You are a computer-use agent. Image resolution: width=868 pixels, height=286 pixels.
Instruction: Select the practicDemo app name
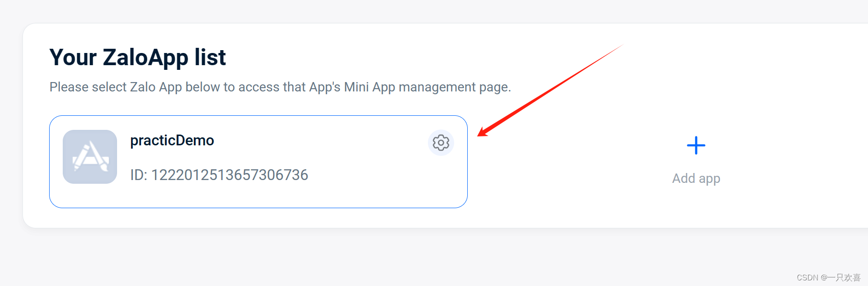point(172,140)
